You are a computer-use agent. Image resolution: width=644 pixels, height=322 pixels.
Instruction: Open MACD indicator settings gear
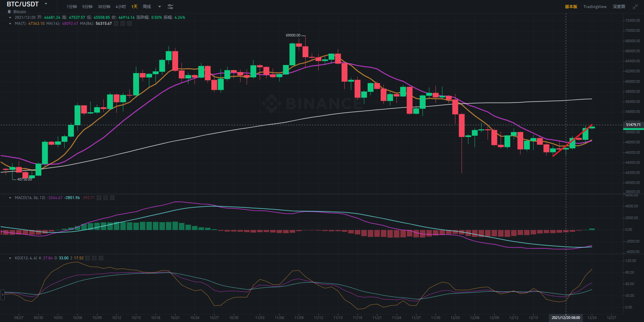pos(106,198)
